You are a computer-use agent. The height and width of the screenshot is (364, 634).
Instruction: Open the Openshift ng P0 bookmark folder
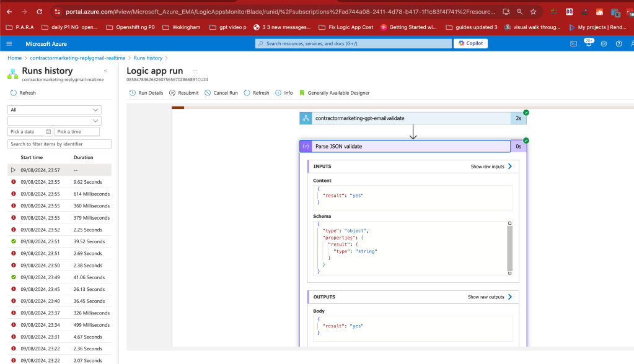[130, 27]
